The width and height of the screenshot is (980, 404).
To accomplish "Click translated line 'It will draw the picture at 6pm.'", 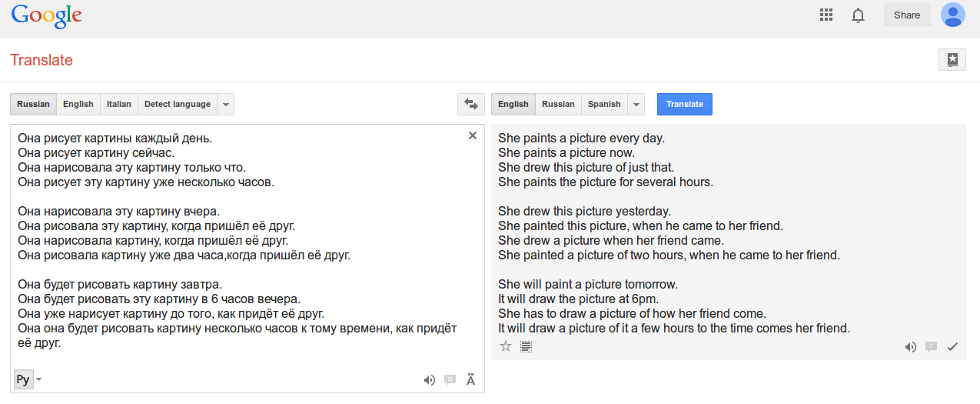I will tap(579, 299).
